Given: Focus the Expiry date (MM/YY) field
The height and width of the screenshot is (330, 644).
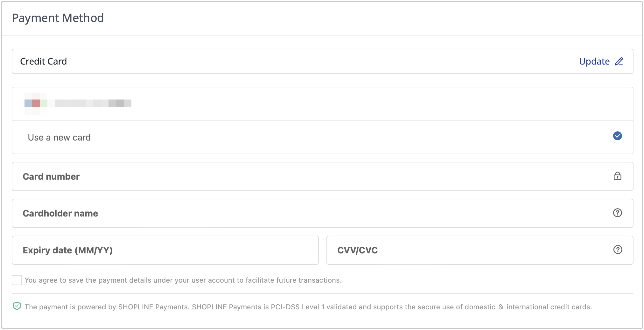Looking at the screenshot, I should click(x=165, y=250).
